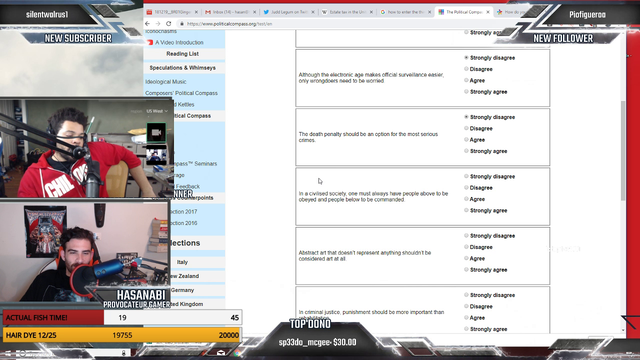Open Composers' Political Compass link
Viewport: 640px width, 360px height.
click(x=181, y=93)
